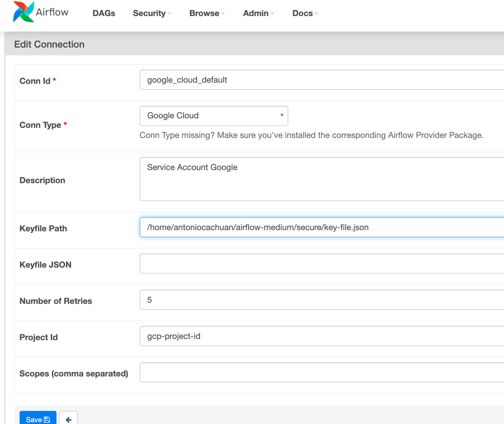Screen dimensions: 504x424
Task: Click the Conn Type label
Action: [x=40, y=125]
